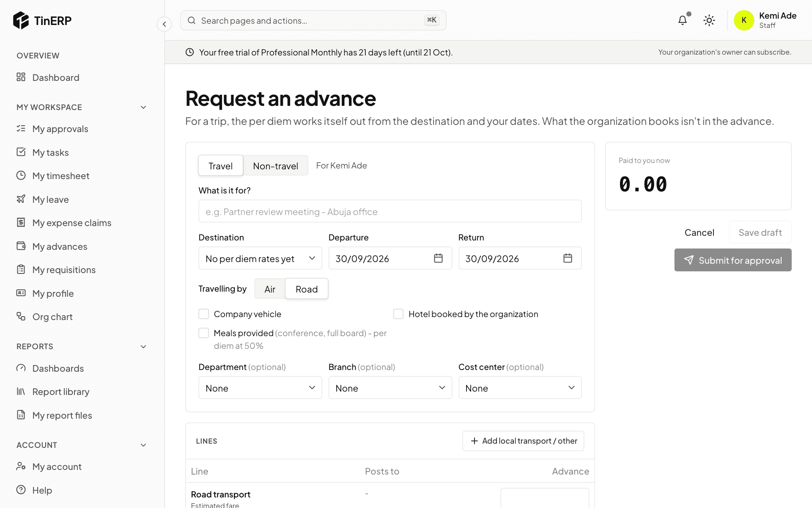Screen dimensions: 812x508
Task: Click Submit for approval button
Action: coord(733,260)
